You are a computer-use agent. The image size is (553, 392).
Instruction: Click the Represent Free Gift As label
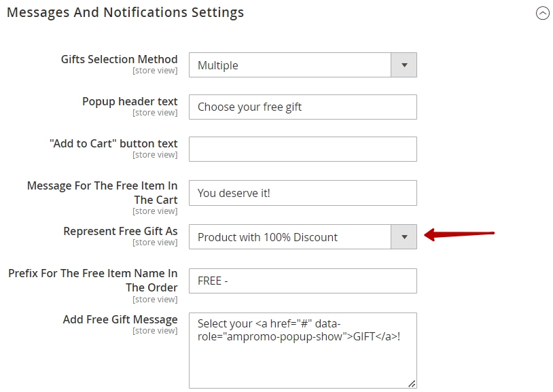point(121,231)
